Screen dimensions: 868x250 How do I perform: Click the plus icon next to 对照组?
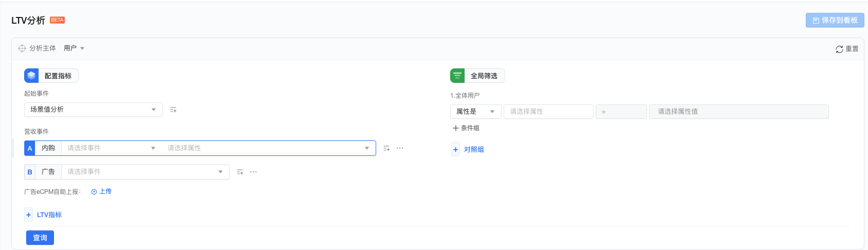point(455,149)
